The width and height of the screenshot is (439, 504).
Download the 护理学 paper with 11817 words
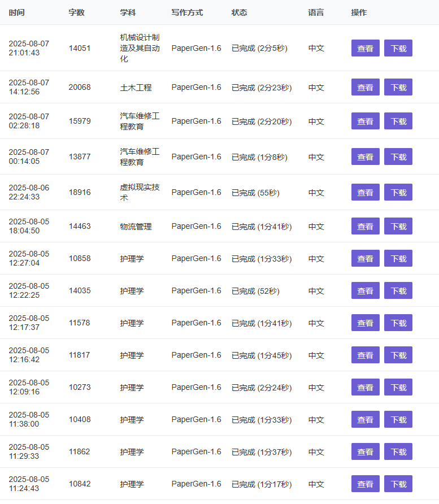point(398,355)
